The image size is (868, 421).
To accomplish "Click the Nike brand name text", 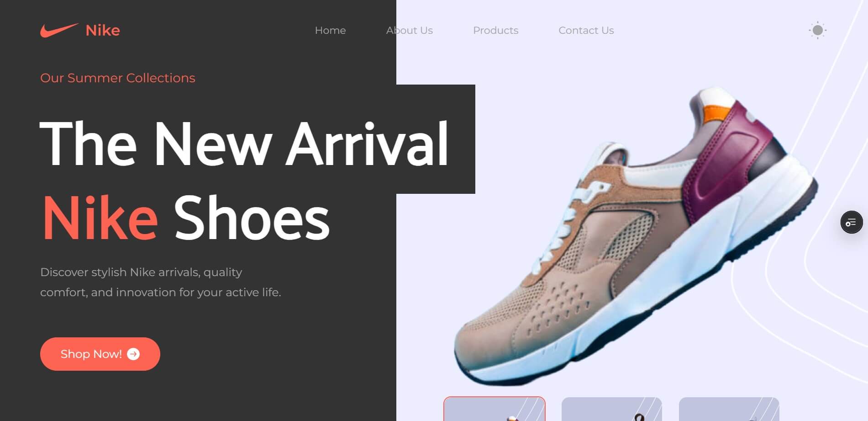I will 103,30.
